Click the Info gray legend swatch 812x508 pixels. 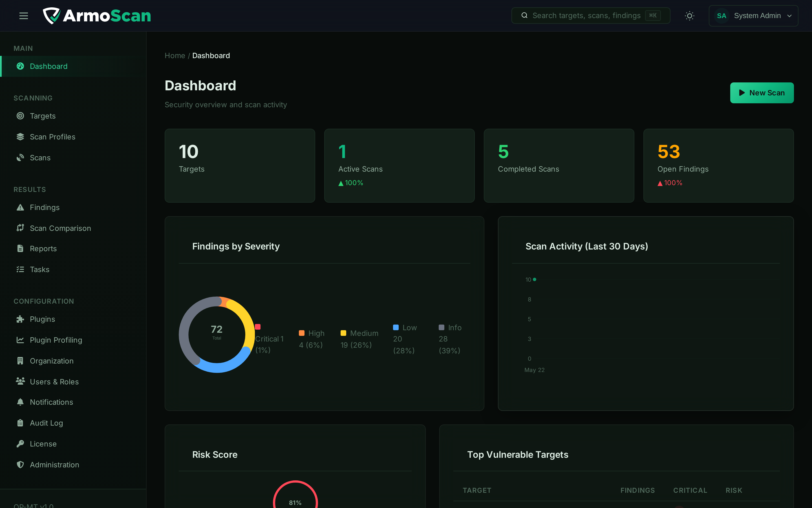(x=442, y=327)
